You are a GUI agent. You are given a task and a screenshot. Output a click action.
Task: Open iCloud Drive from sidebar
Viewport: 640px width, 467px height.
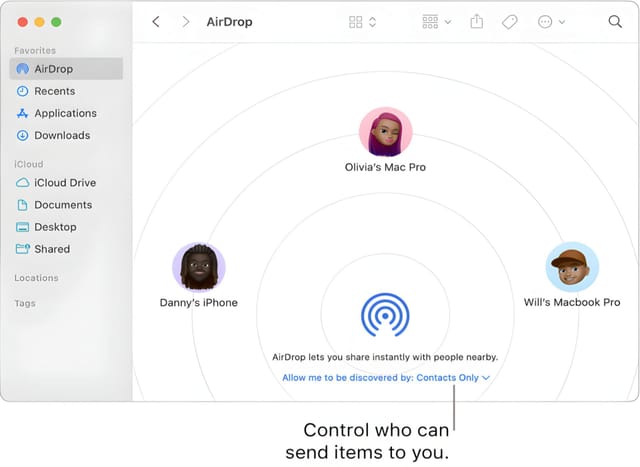[x=65, y=183]
